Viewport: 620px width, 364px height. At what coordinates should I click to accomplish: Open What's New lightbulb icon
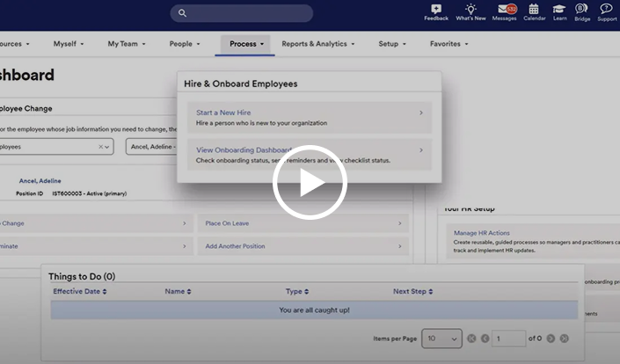(470, 10)
